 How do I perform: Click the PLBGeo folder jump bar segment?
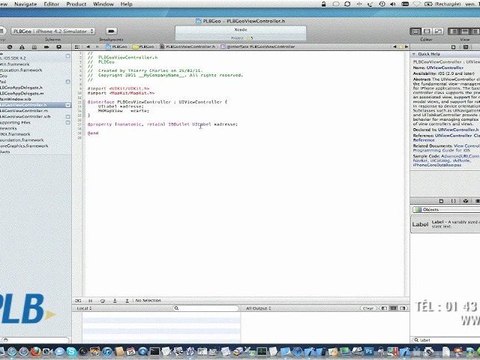(144, 47)
